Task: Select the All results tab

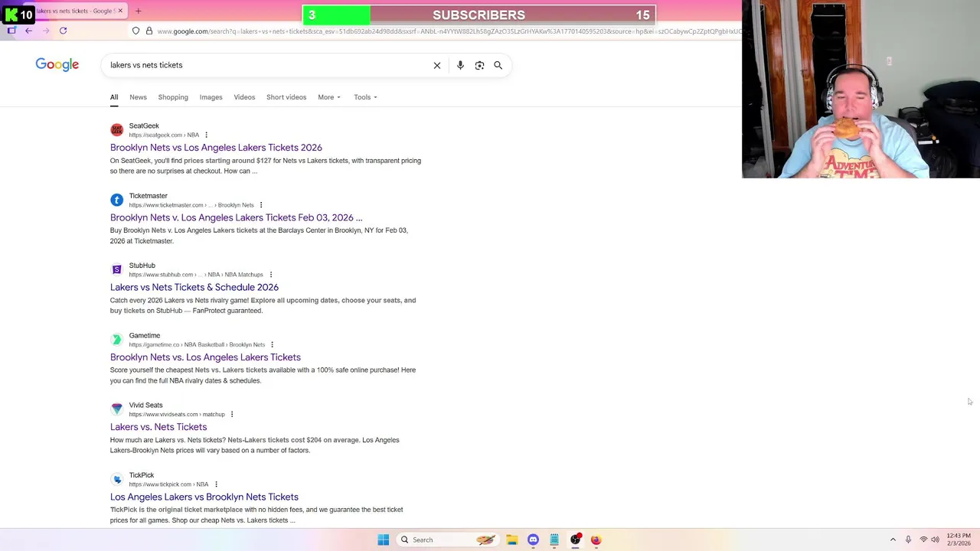Action: pos(114,97)
